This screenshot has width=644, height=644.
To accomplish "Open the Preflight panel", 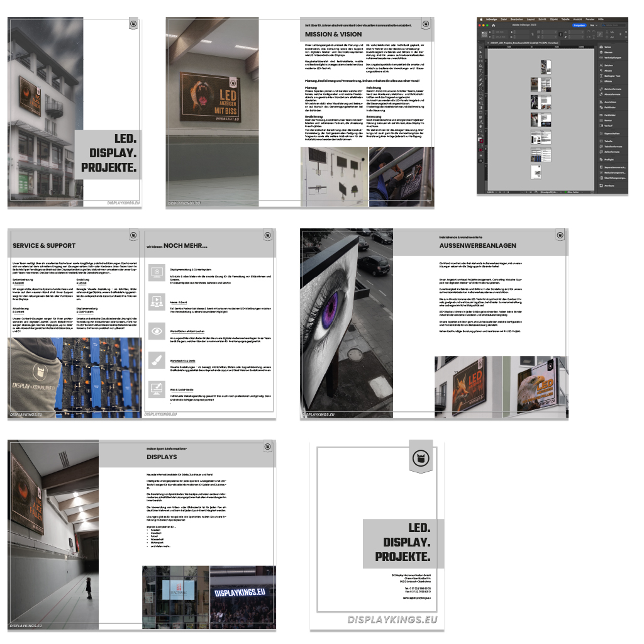I will tap(609, 160).
